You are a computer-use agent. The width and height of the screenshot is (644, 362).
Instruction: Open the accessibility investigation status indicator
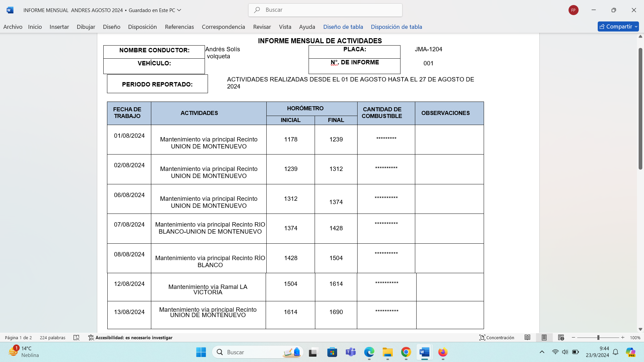pos(130,338)
